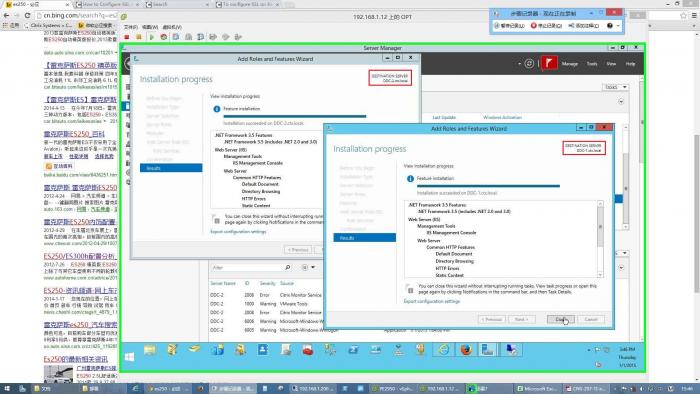This screenshot has width=700, height=394.
Task: Open Internet Explorer from VM taskbar
Action: tap(443, 350)
